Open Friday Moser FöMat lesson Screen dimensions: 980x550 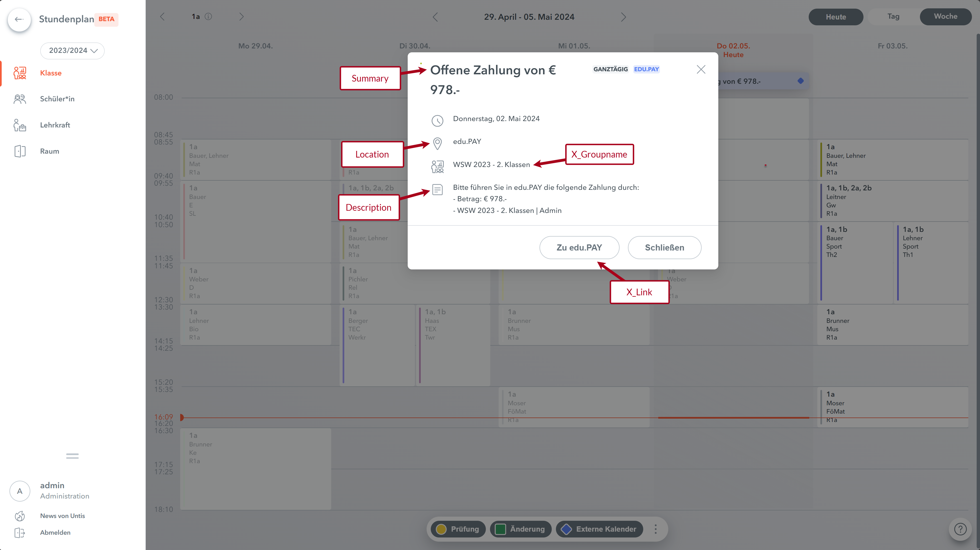coord(892,407)
